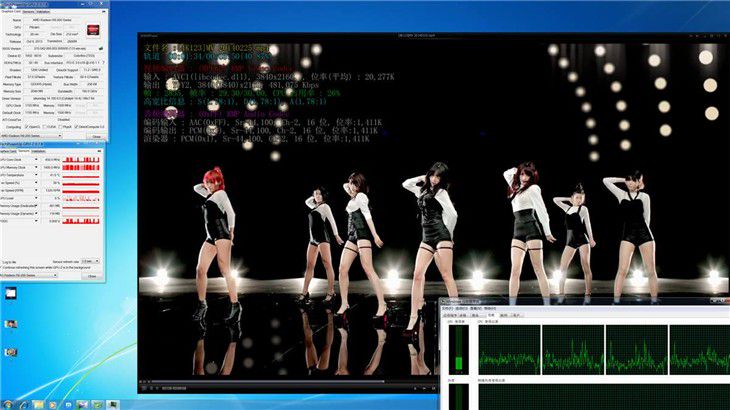Switch to the Task Manager taskbar icon
The height and width of the screenshot is (410, 730).
(x=113, y=405)
